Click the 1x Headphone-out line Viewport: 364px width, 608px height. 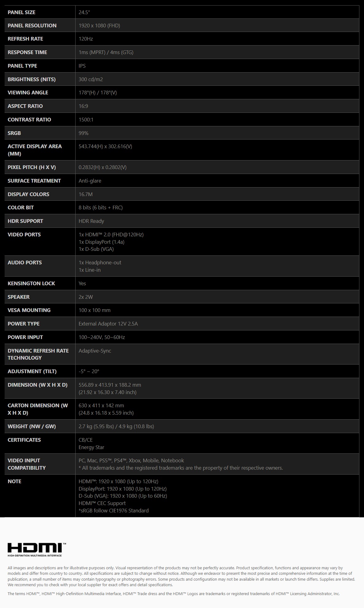pyautogui.click(x=100, y=263)
